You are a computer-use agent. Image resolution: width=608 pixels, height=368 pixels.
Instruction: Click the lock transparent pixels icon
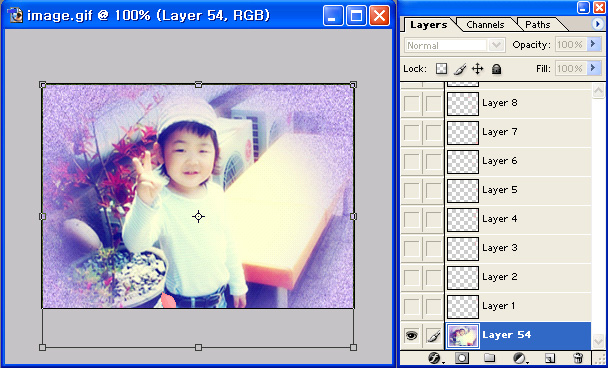[441, 69]
